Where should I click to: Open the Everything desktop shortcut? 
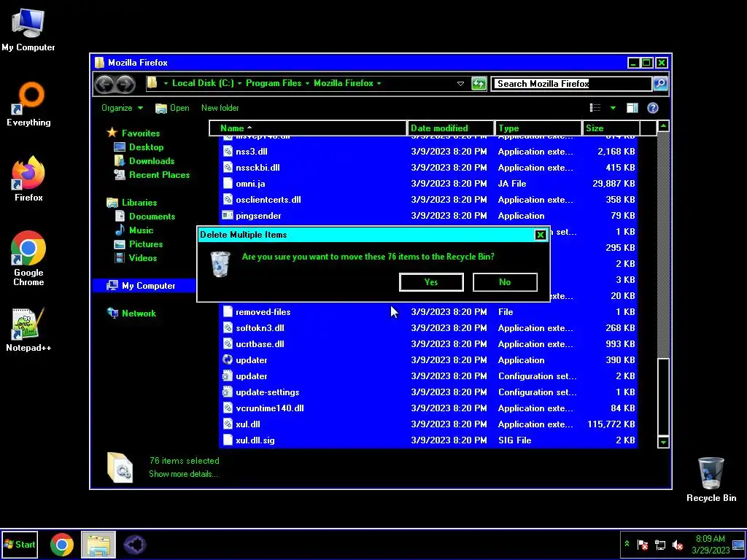point(28,104)
